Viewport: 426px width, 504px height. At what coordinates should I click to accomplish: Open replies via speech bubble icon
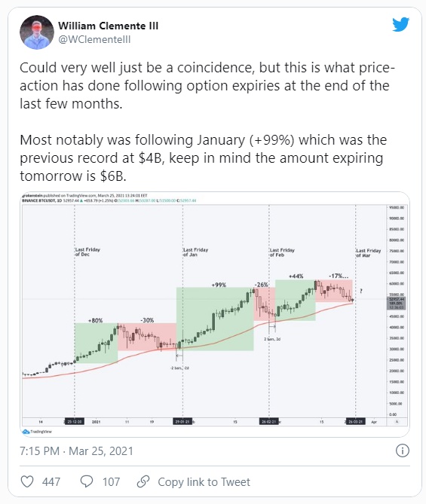(x=87, y=481)
